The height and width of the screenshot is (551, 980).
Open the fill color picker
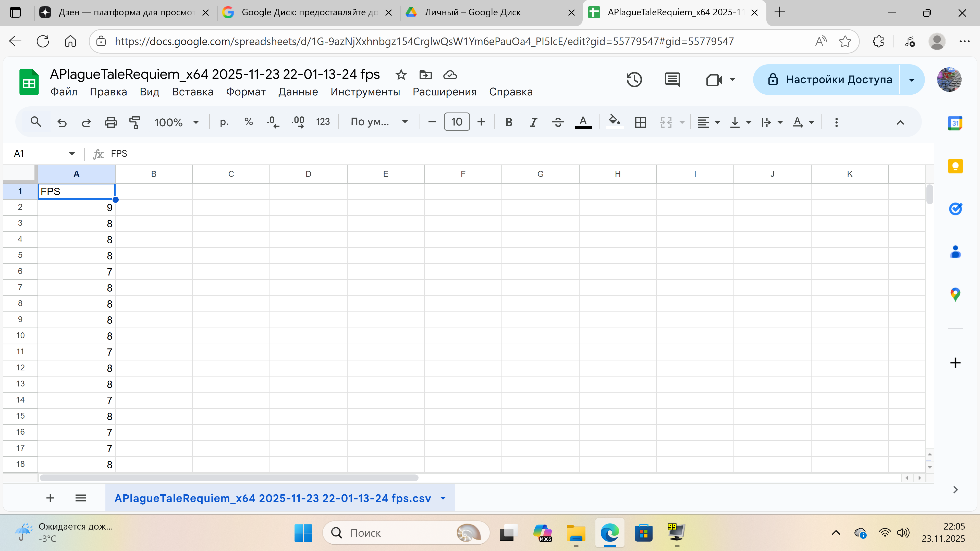click(x=614, y=122)
